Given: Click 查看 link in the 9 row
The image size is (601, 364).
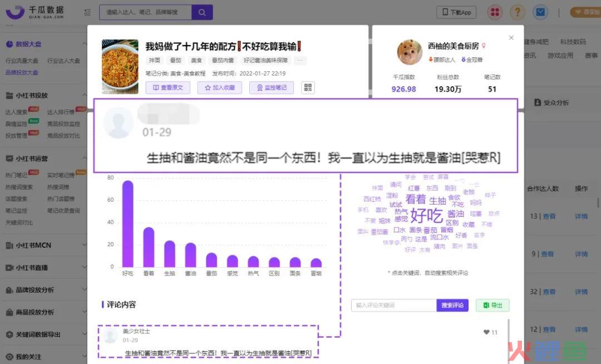Looking at the screenshot, I should click(548, 254).
